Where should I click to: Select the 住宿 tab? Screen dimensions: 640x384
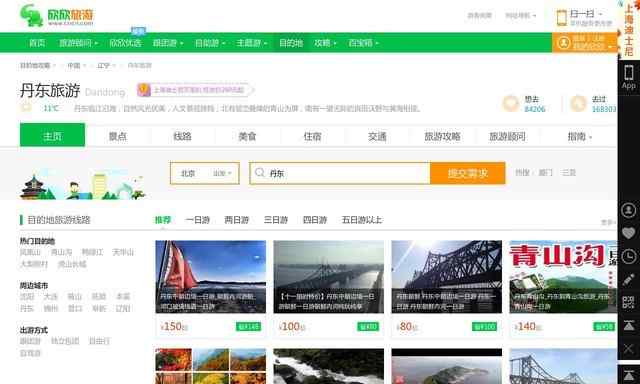(x=312, y=136)
